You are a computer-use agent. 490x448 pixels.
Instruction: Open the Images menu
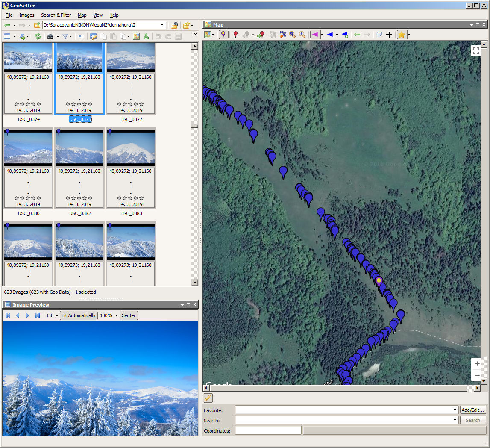(27, 15)
